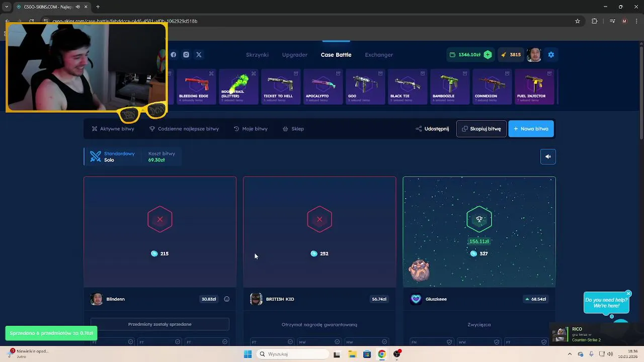Open the Windows Start menu
Image resolution: width=644 pixels, height=362 pixels.
pos(248,354)
